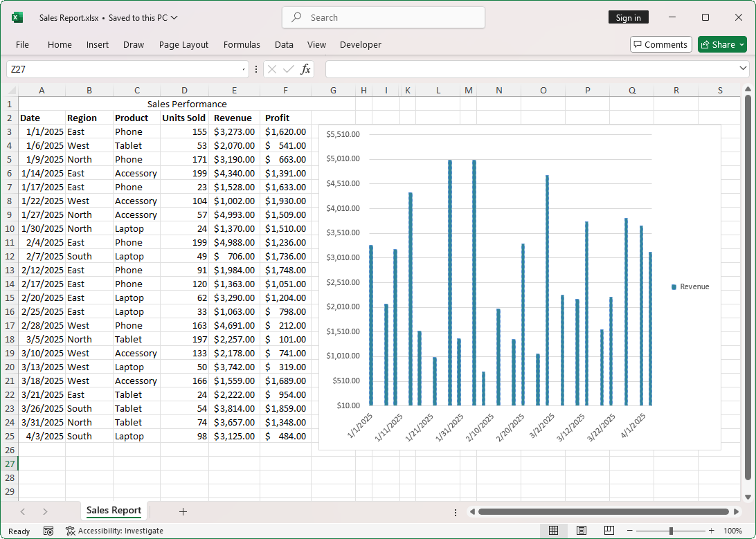
Task: Switch to Page Layout view icon
Action: point(582,531)
